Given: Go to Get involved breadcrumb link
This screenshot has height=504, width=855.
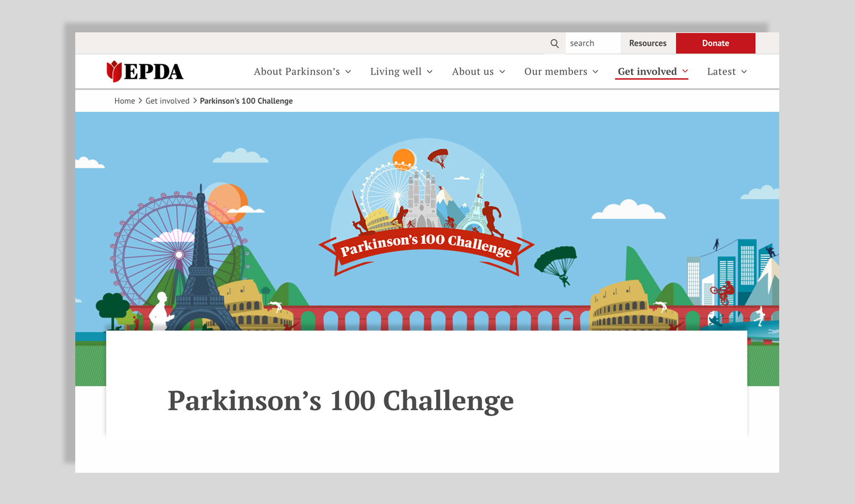Looking at the screenshot, I should [168, 101].
